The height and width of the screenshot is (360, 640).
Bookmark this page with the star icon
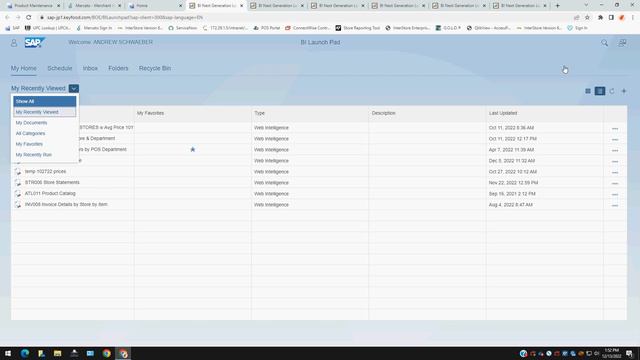587,18
